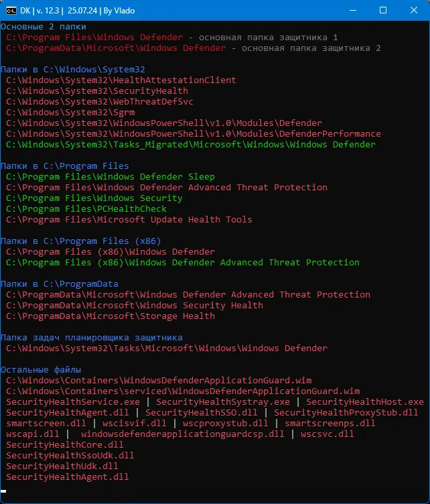The image size is (430, 504).
Task: Click the DefenderPerformance module path
Action: click(193, 134)
